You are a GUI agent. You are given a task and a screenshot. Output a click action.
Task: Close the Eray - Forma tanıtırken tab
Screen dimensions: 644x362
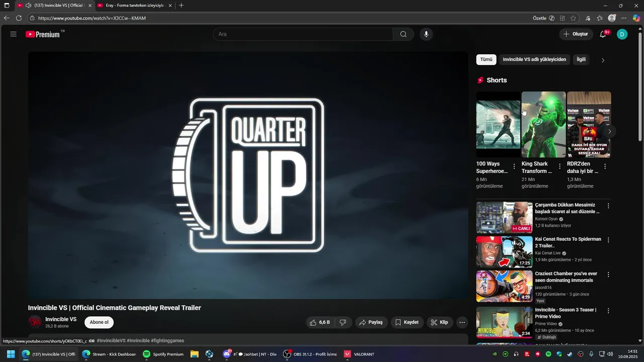(x=170, y=6)
